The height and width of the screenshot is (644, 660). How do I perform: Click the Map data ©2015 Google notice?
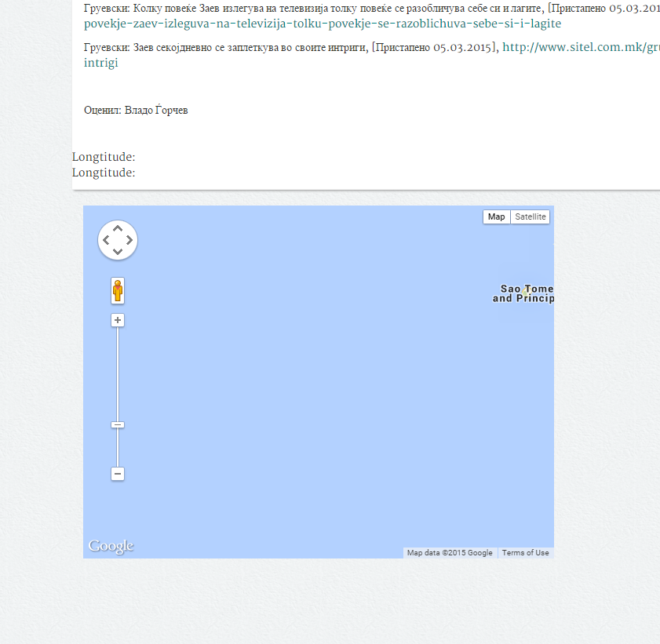coord(450,553)
